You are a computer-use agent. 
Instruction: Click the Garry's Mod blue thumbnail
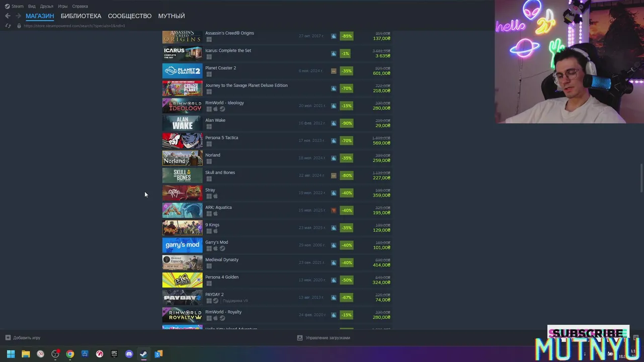[x=182, y=245]
